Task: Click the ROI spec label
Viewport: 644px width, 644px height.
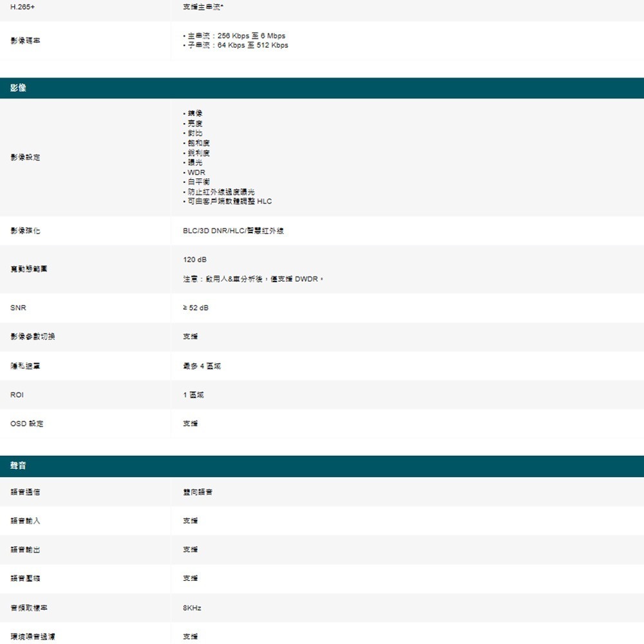Action: 16,394
